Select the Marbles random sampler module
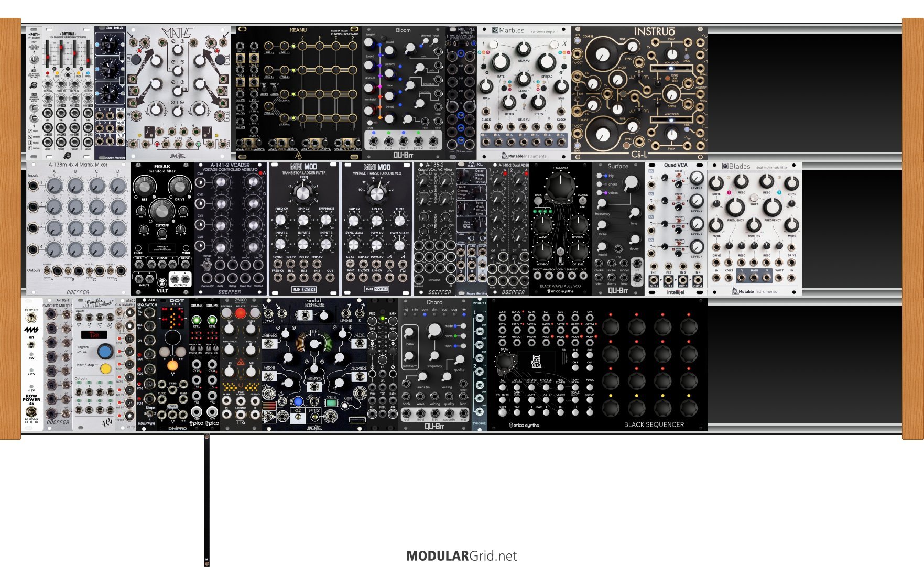Screen dimensions: 924x567 [x=524, y=93]
